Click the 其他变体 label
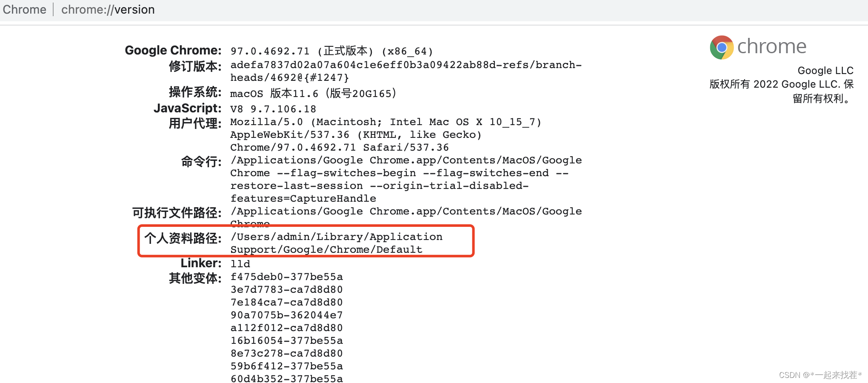 [195, 278]
